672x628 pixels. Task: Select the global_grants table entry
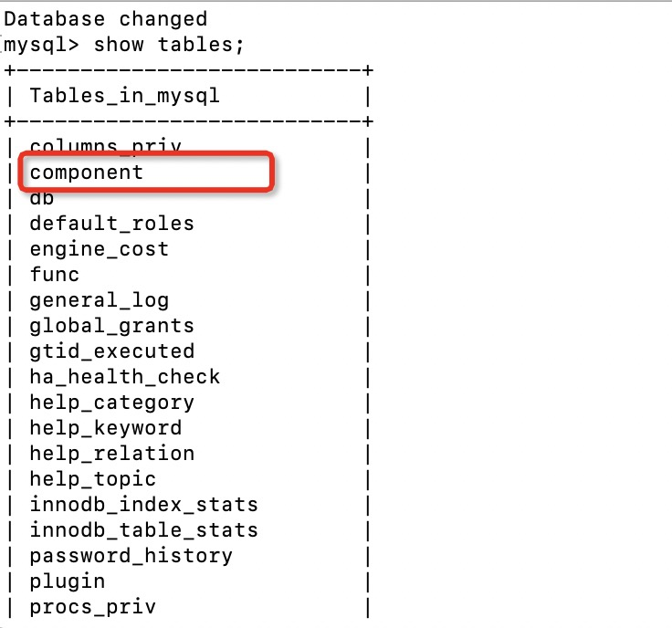[x=111, y=325]
